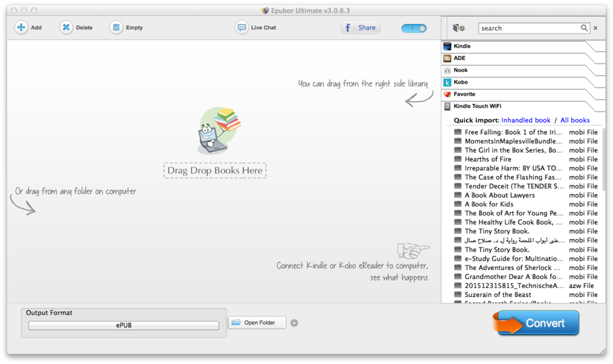613x364 pixels.
Task: Click book icon beside 'A Book for Kids'
Action: (457, 204)
